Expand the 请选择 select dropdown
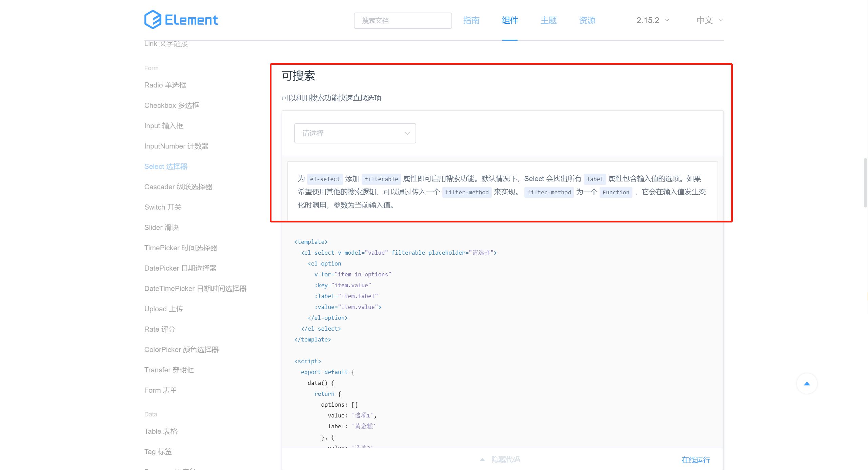This screenshot has width=868, height=470. (355, 133)
